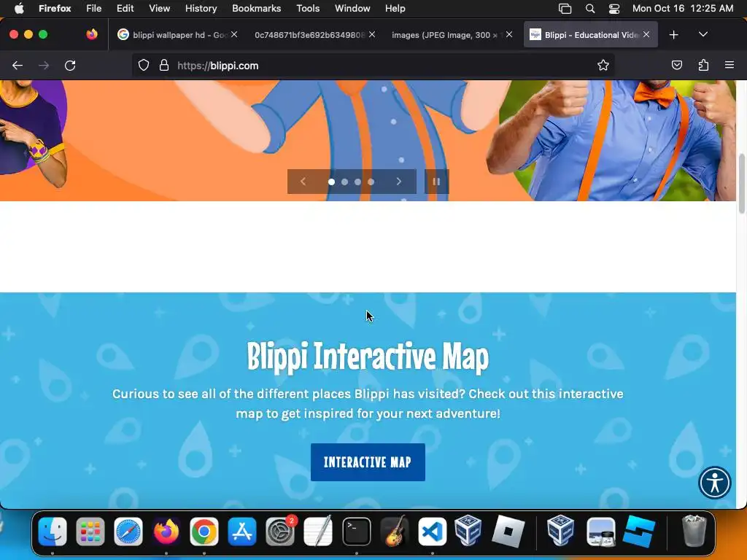Close the Blippi - Educational Videos tab
Viewport: 747px width, 560px height.
coord(646,34)
